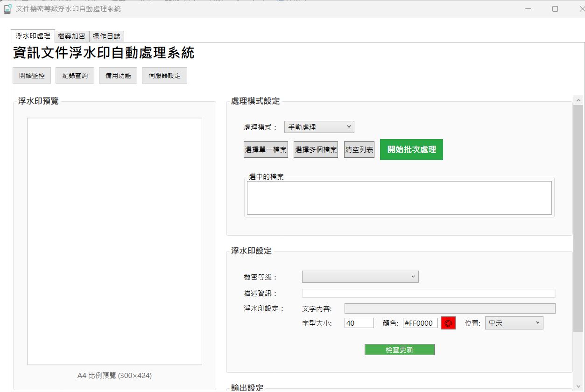Switch to the 檔案加密 tab
Viewport: 585px width, 392px height.
point(71,36)
